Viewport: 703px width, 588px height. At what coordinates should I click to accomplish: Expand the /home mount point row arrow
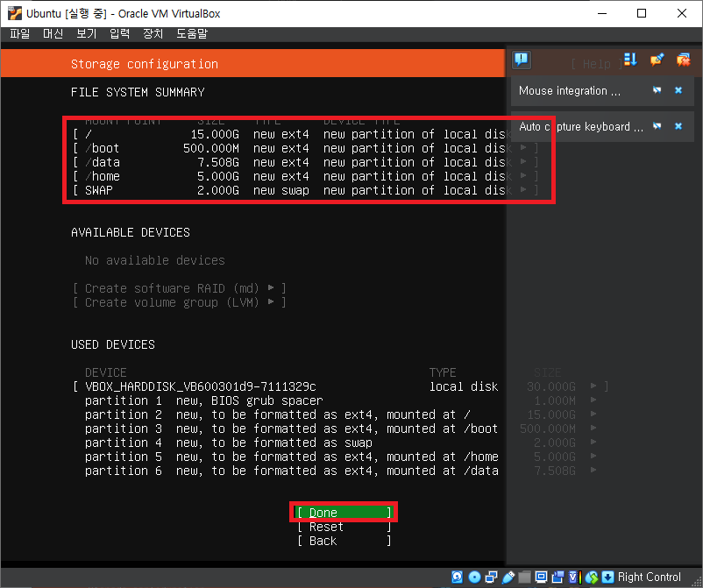click(x=523, y=175)
